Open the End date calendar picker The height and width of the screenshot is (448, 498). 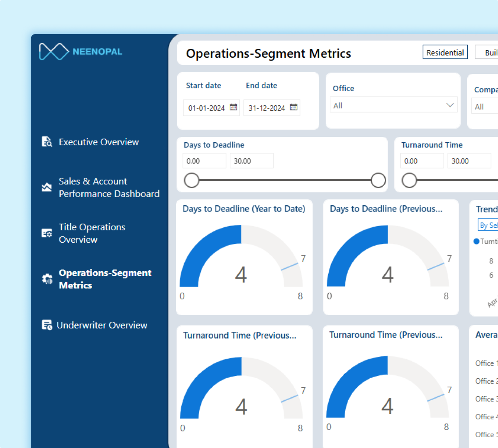[x=294, y=107]
